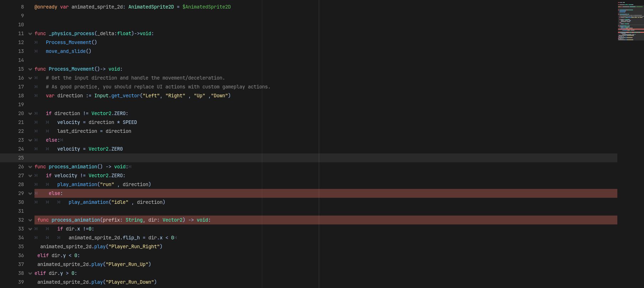Click line number 18 in the gutter
644x288 pixels.
point(21,96)
